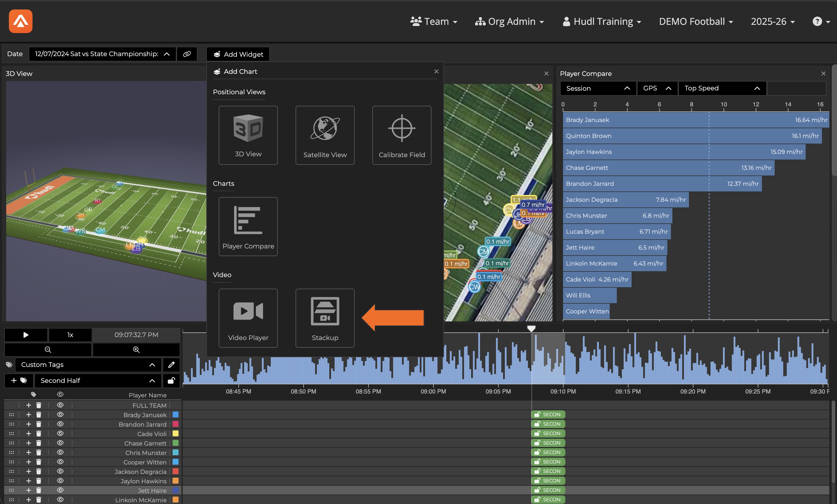Click the Hudl home logo
This screenshot has width=837, height=504.
coord(21,21)
